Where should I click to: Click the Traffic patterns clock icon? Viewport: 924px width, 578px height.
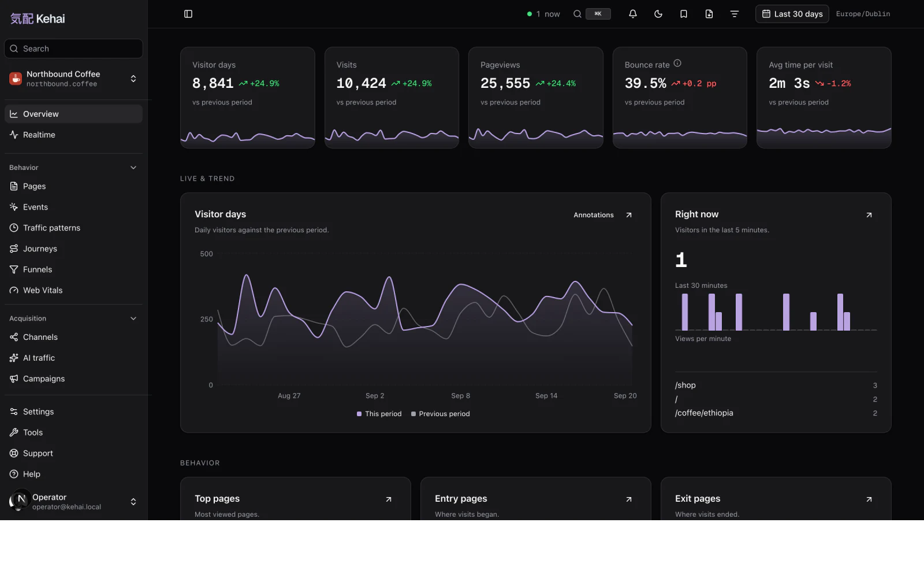tap(14, 228)
